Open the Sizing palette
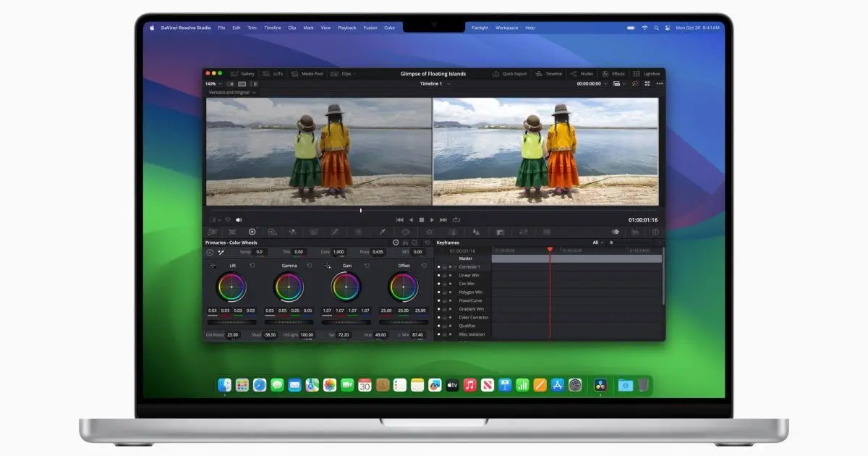 (x=522, y=232)
